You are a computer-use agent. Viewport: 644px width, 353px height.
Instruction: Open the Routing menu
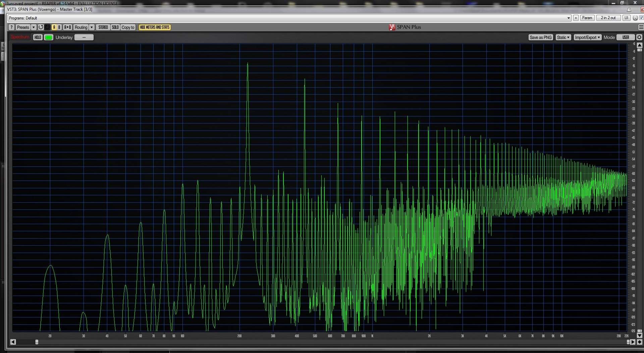point(81,27)
